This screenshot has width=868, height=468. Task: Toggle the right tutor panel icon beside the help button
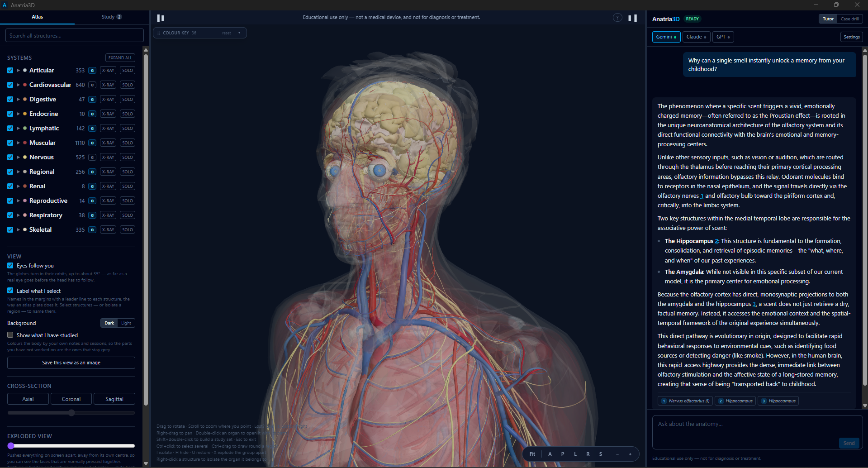[x=632, y=18]
